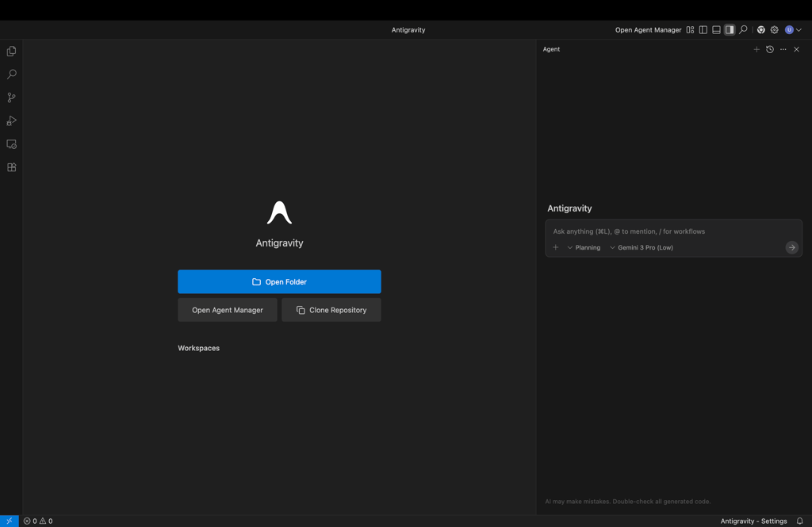The image size is (812, 527).
Task: Click the Antigravity logo on the welcome page
Action: [x=279, y=212]
